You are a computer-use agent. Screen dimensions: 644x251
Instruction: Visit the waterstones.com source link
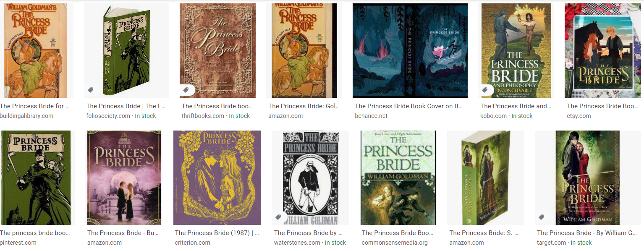click(x=297, y=243)
